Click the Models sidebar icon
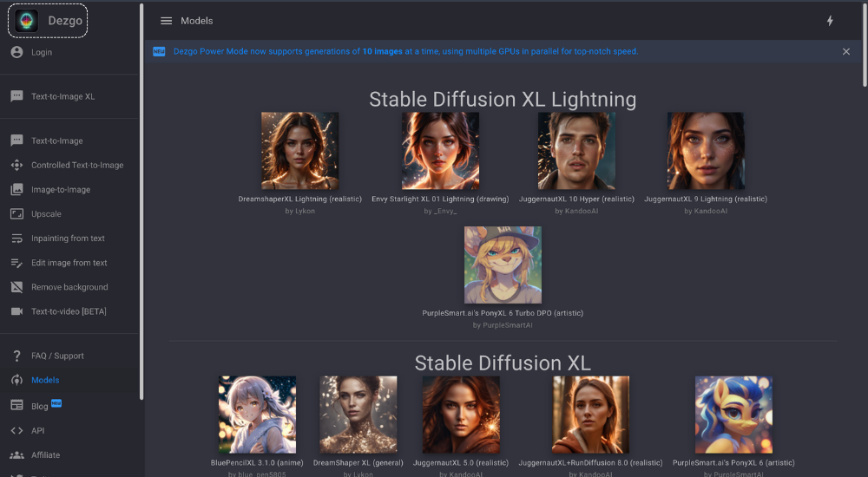Screen dimensions: 868x477 (x=17, y=380)
